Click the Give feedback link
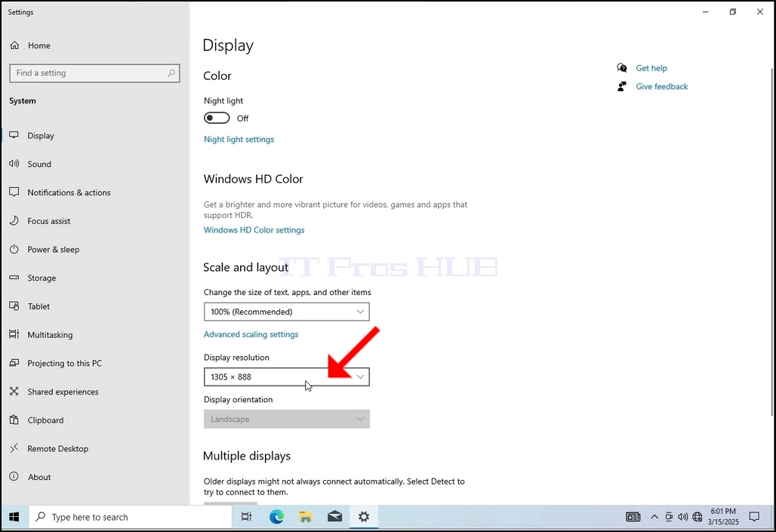Screen dimensions: 776x532 click(x=662, y=87)
